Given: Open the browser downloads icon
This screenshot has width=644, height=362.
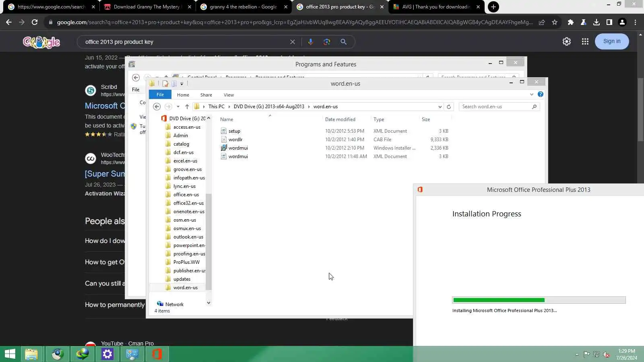Looking at the screenshot, I should [x=597, y=22].
